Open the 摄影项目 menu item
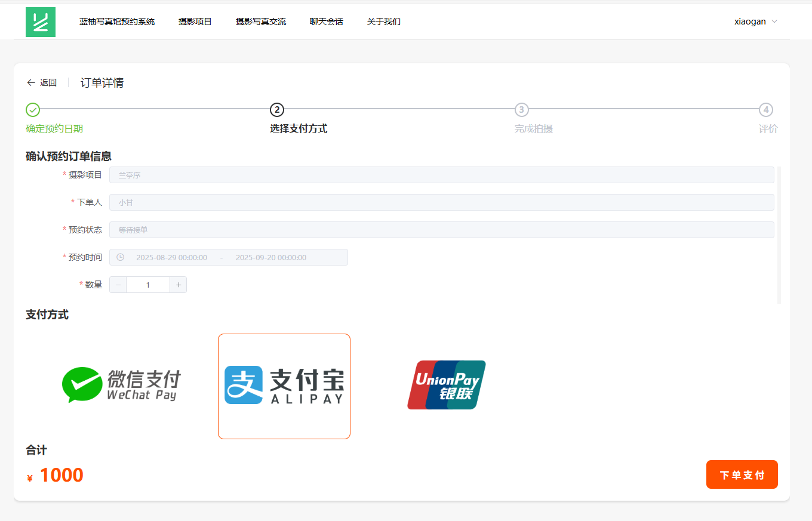812x521 pixels. 195,21
